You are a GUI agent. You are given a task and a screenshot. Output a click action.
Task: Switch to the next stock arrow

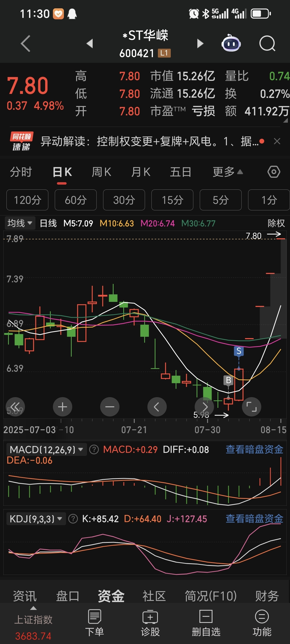tap(200, 43)
